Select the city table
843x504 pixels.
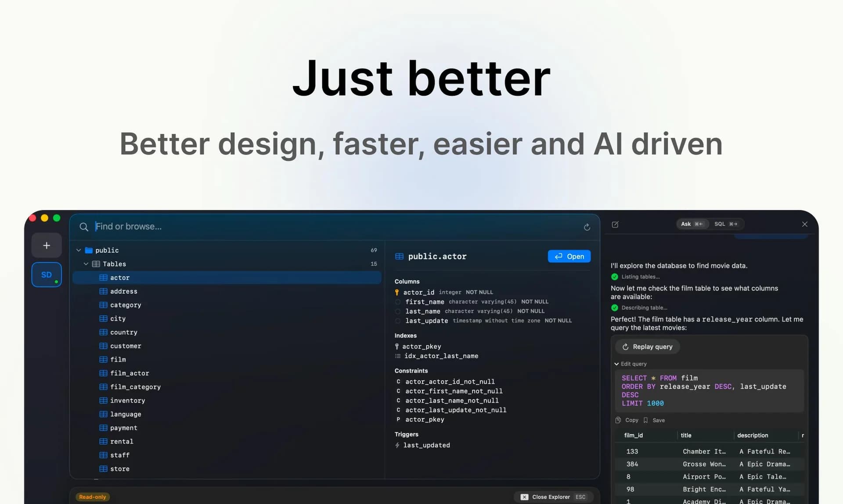click(x=227, y=318)
